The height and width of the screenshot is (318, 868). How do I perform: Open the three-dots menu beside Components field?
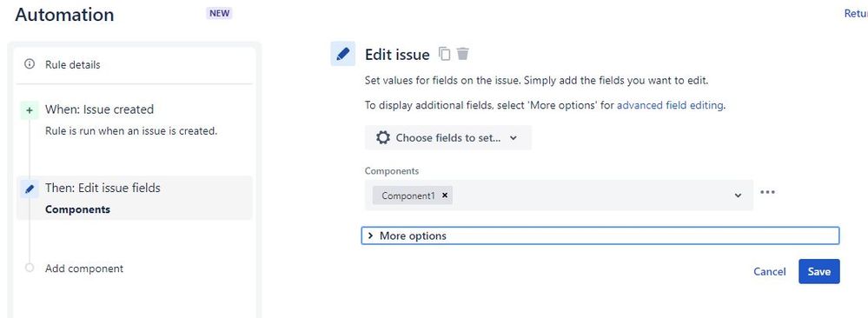[x=767, y=192]
